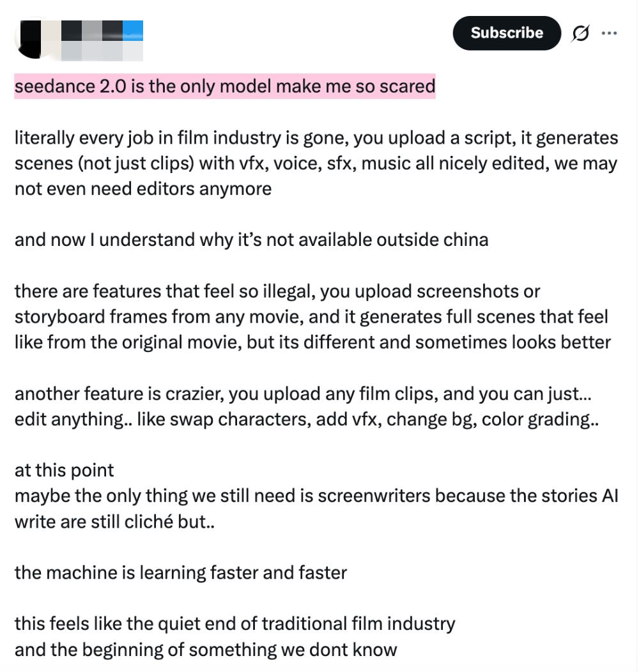Click the Grok icon left of the ellipsis
The width and height of the screenshot is (639, 672).
coord(580,33)
